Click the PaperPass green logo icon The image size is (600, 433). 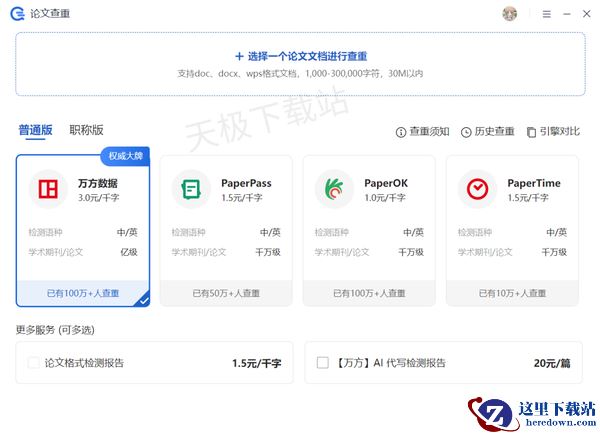coord(191,189)
